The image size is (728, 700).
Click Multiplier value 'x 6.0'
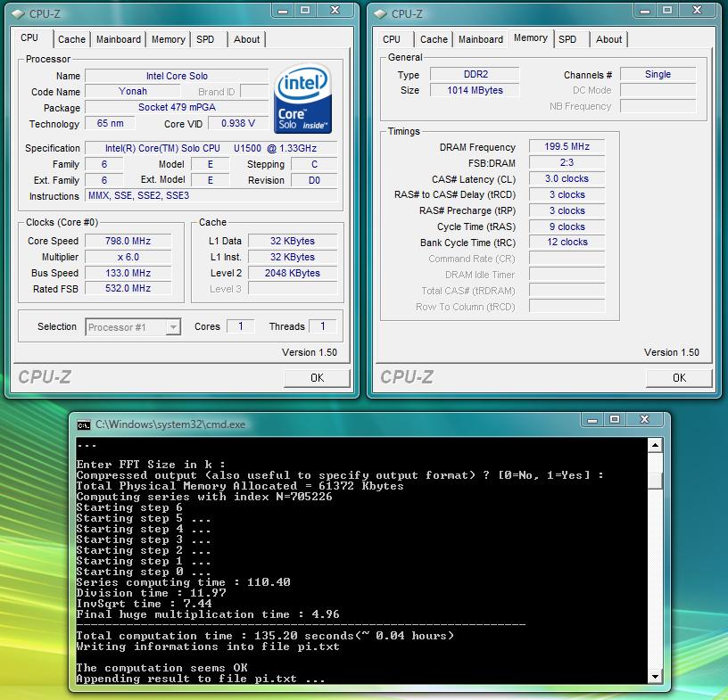128,257
